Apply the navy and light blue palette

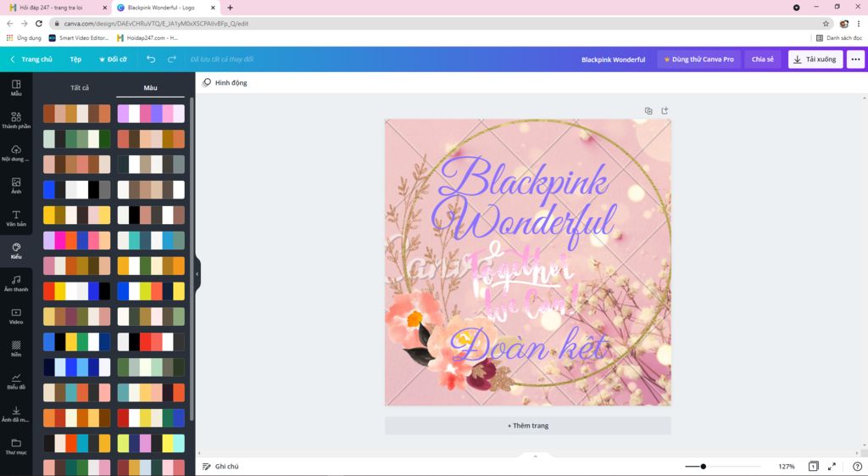pyautogui.click(x=77, y=367)
